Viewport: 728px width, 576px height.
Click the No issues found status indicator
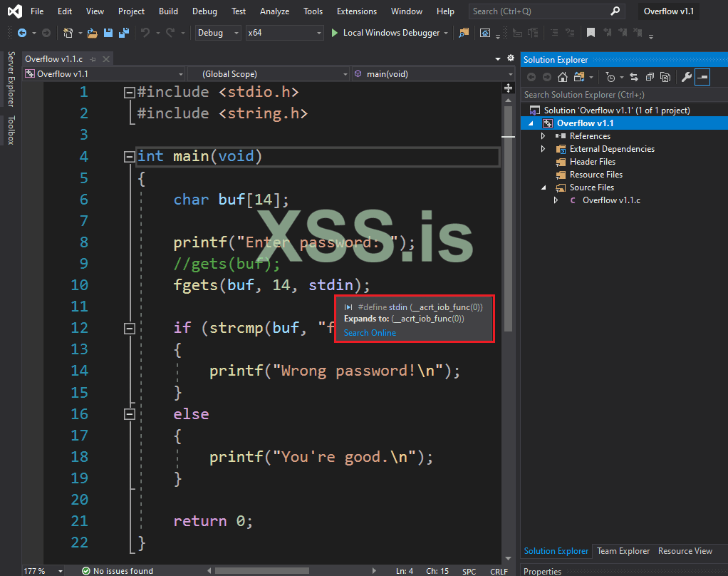[117, 571]
